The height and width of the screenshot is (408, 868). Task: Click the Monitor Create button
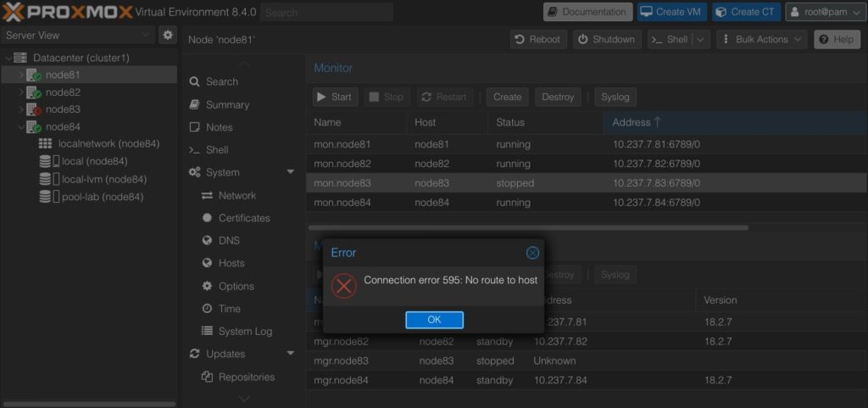508,97
